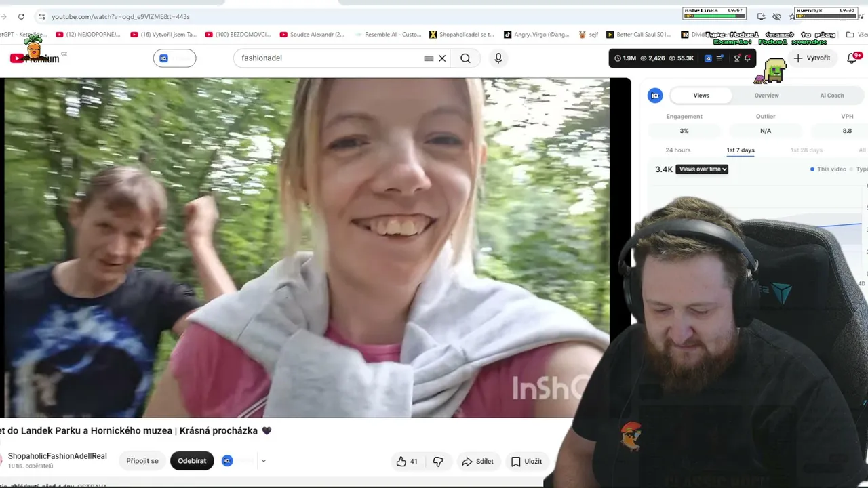
Task: Open the vidIQ list menu icon
Action: tap(719, 58)
